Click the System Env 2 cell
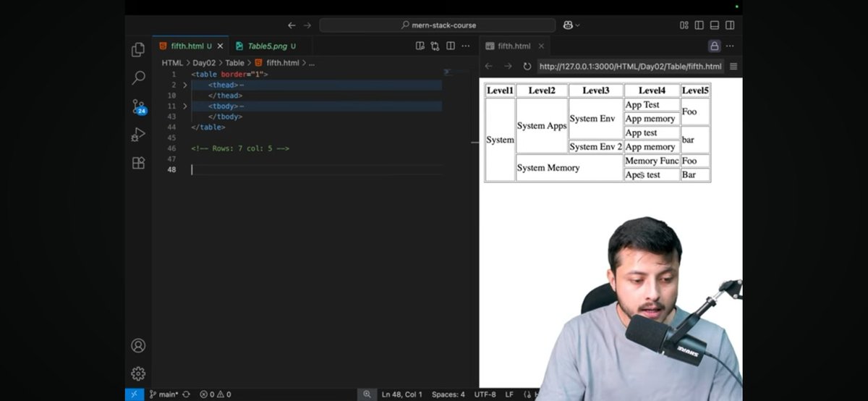Screen dimensions: 868x401 click(596, 146)
